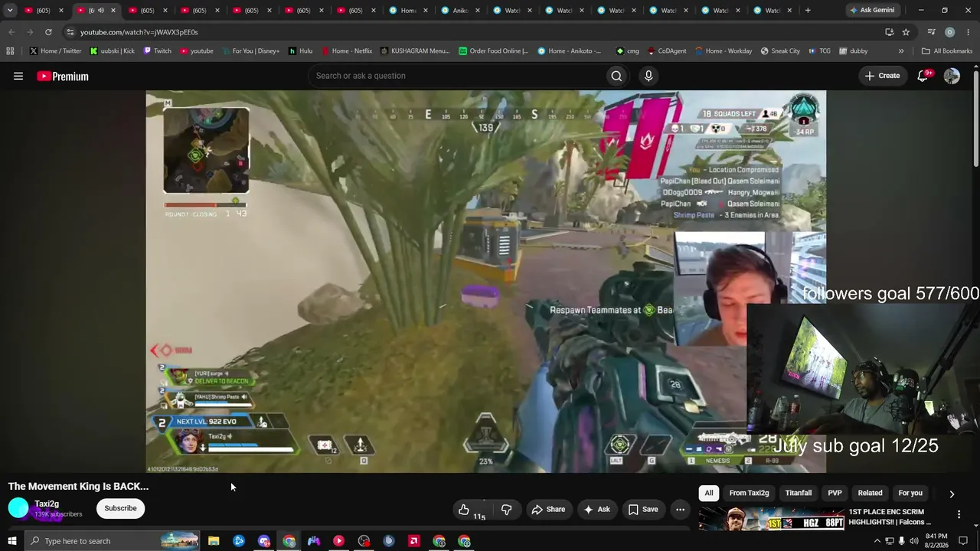Open the Windows notification center

pos(963,541)
